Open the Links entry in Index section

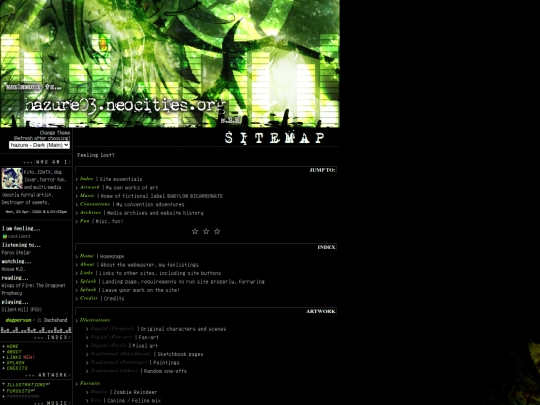86,273
